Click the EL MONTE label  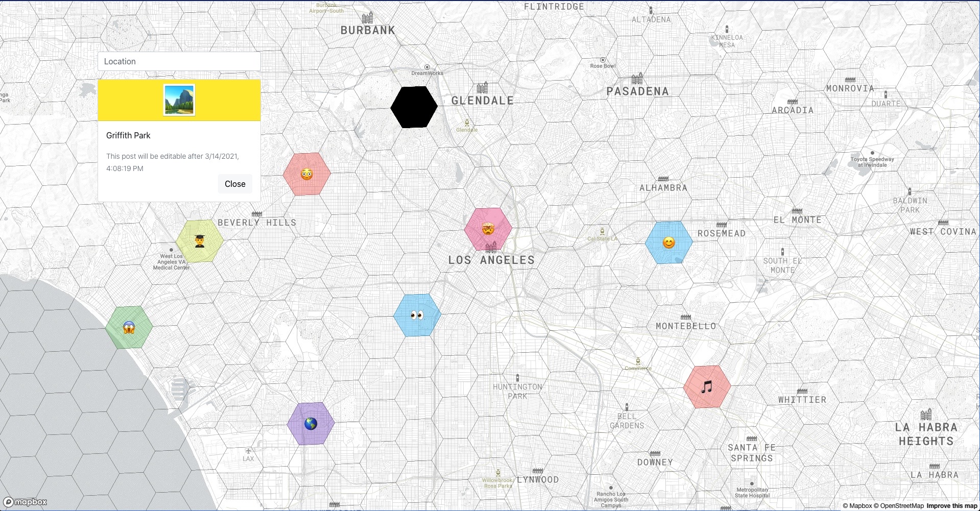[x=797, y=220]
